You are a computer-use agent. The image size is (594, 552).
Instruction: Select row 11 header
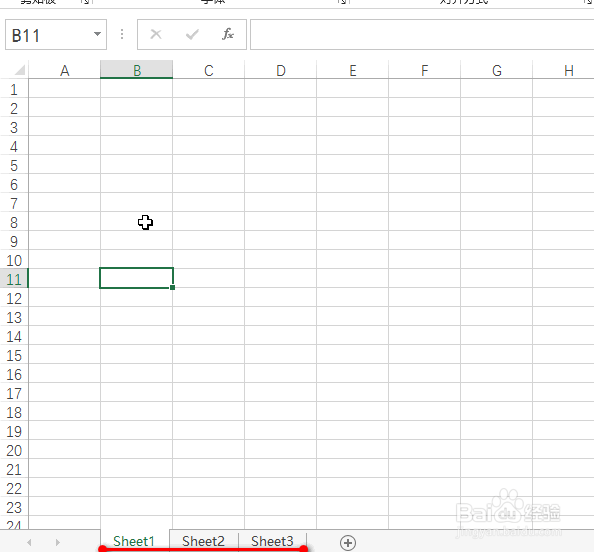(14, 279)
